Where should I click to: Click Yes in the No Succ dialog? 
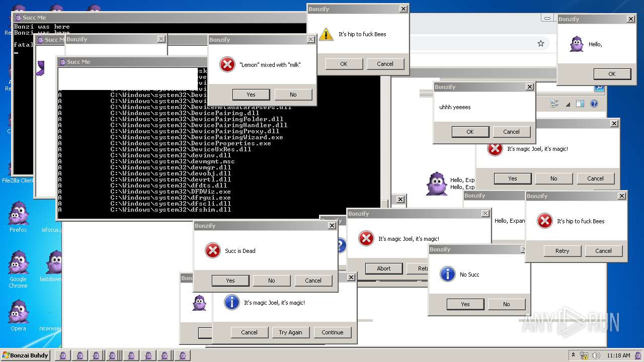(x=465, y=304)
